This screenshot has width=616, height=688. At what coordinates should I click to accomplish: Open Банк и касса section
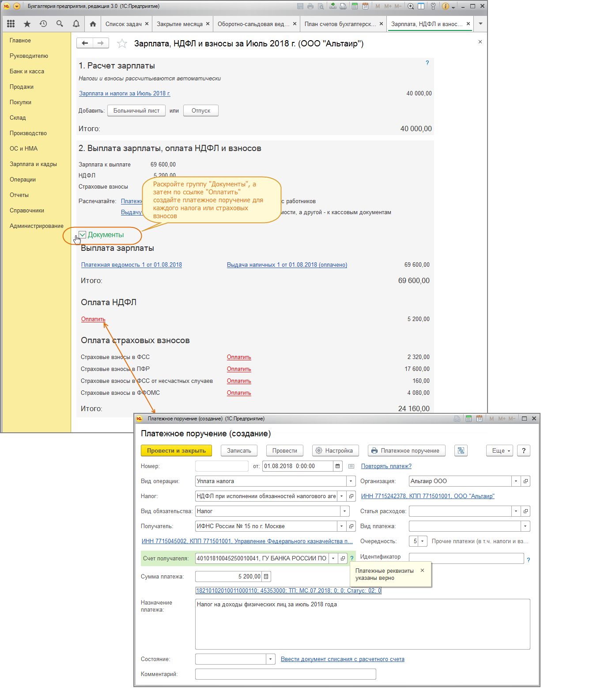click(x=27, y=71)
